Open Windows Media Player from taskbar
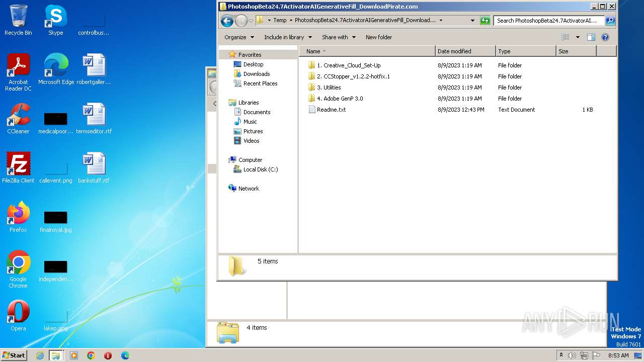Screen dimensions: 644x362 pos(74,355)
